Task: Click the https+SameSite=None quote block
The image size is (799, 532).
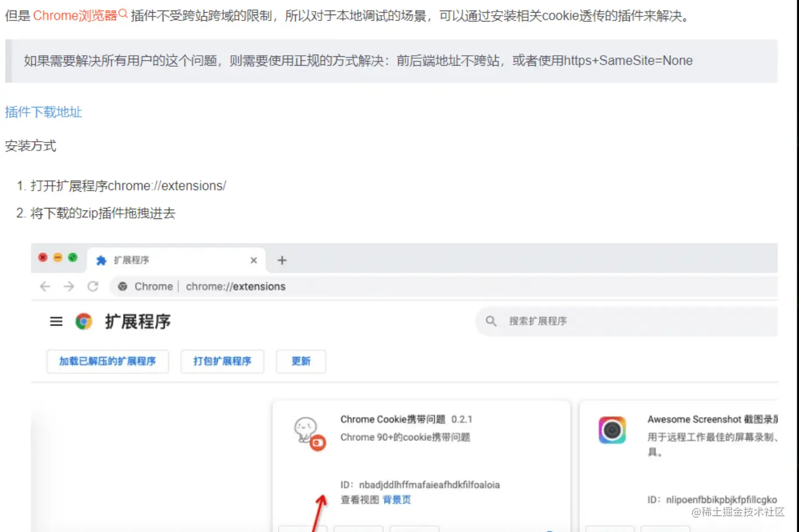Action: click(391, 61)
